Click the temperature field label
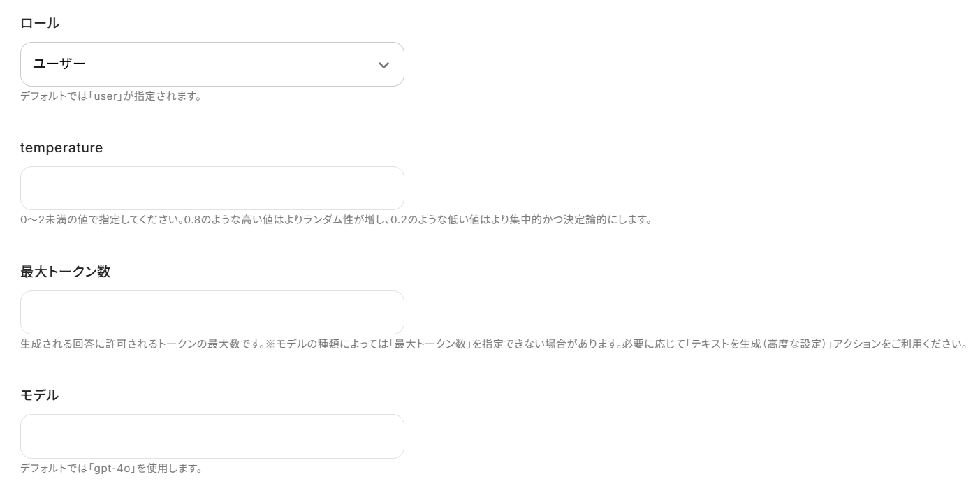 tap(61, 147)
